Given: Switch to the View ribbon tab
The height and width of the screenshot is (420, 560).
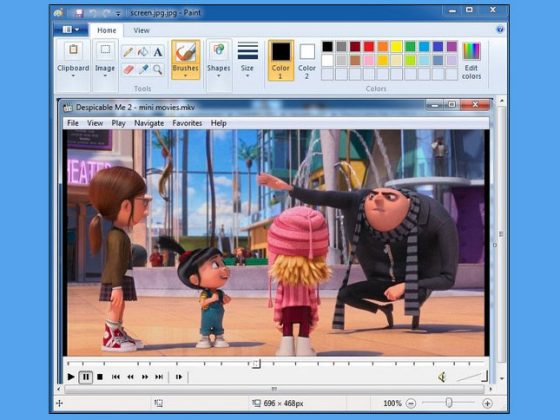Looking at the screenshot, I should (x=141, y=31).
